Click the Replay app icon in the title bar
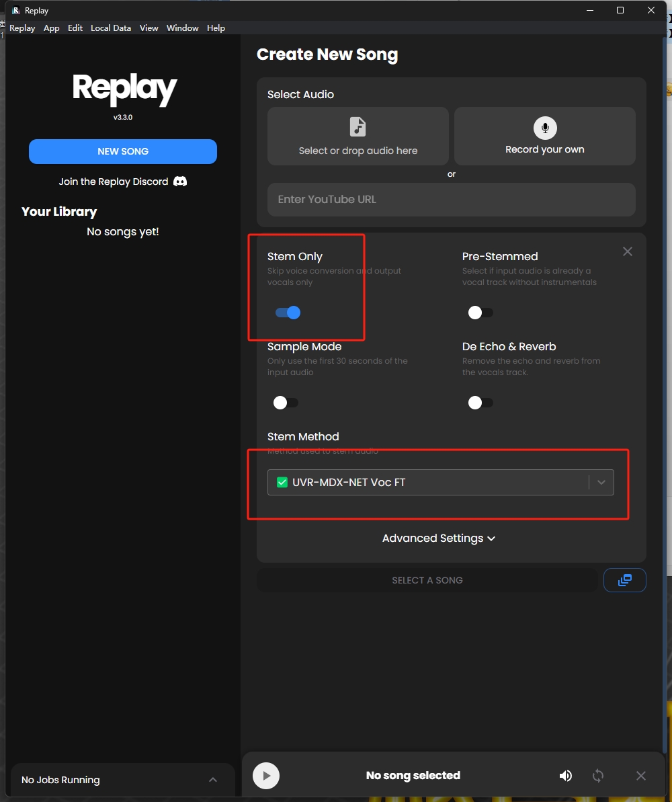This screenshot has height=802, width=672. pos(16,10)
